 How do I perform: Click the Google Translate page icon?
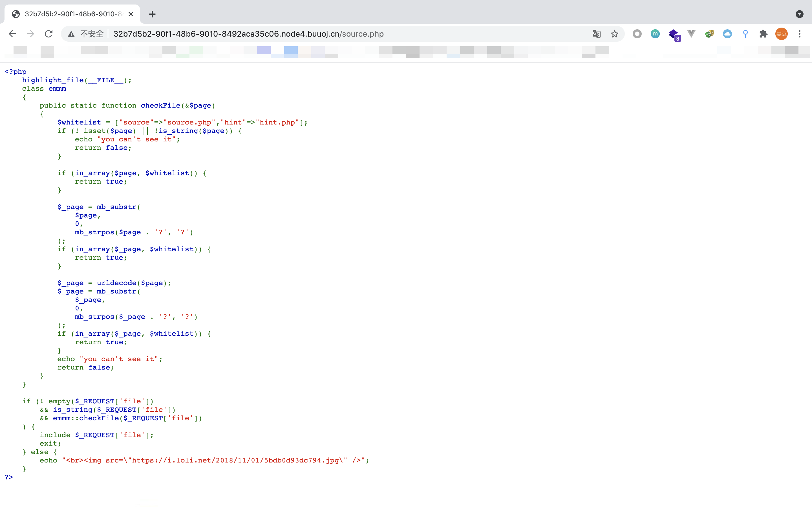click(596, 34)
